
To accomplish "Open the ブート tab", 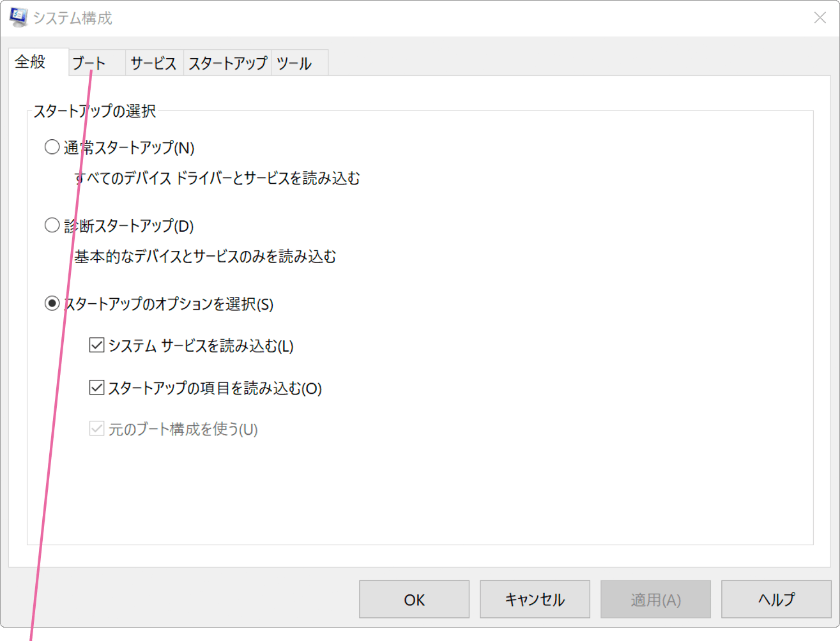I will click(97, 63).
